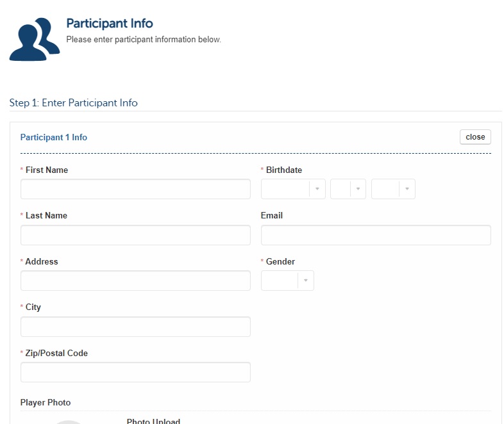This screenshot has width=504, height=424.
Task: Click the Player Photo section label
Action: pos(46,402)
